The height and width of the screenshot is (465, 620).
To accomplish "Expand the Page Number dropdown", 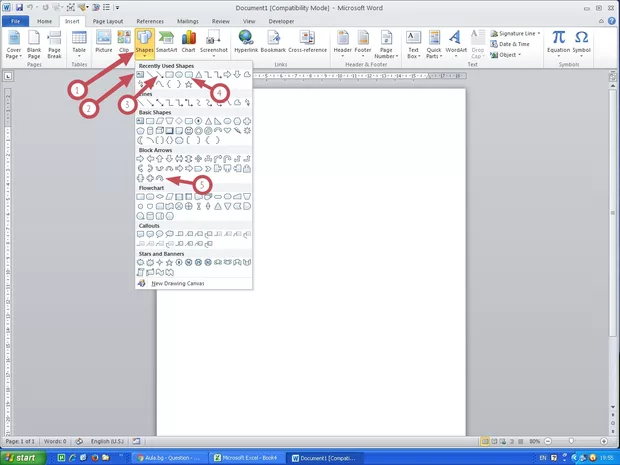I will coord(386,44).
